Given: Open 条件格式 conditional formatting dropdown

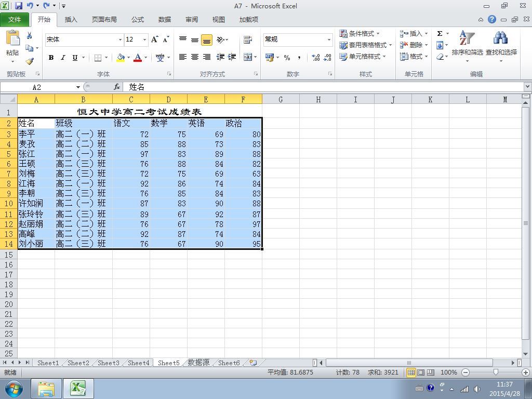Looking at the screenshot, I should pos(360,33).
